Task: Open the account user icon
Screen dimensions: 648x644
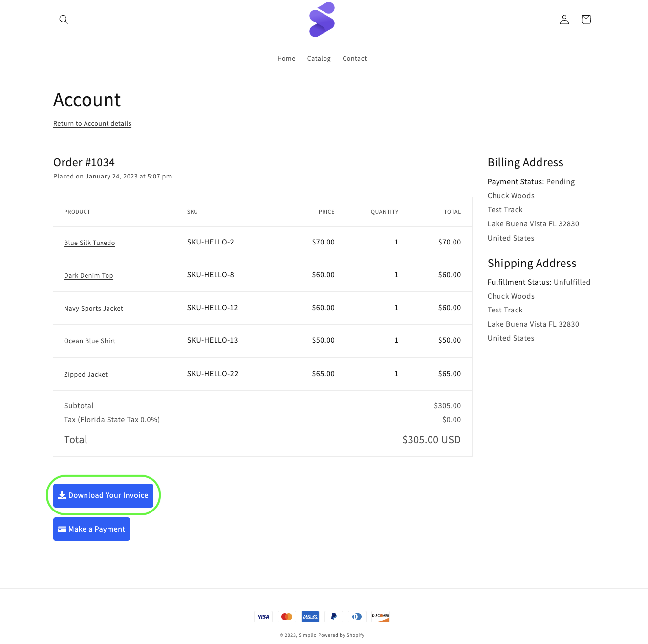Action: tap(564, 20)
